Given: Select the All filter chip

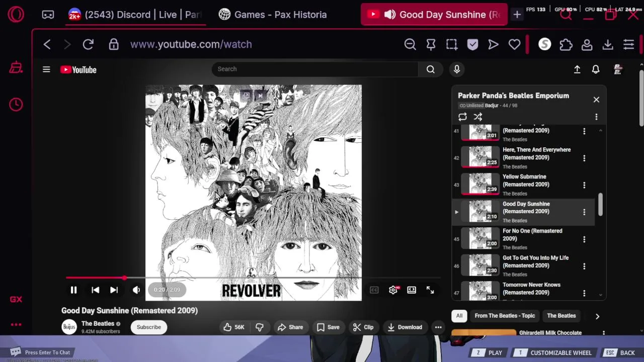Looking at the screenshot, I should click(459, 316).
